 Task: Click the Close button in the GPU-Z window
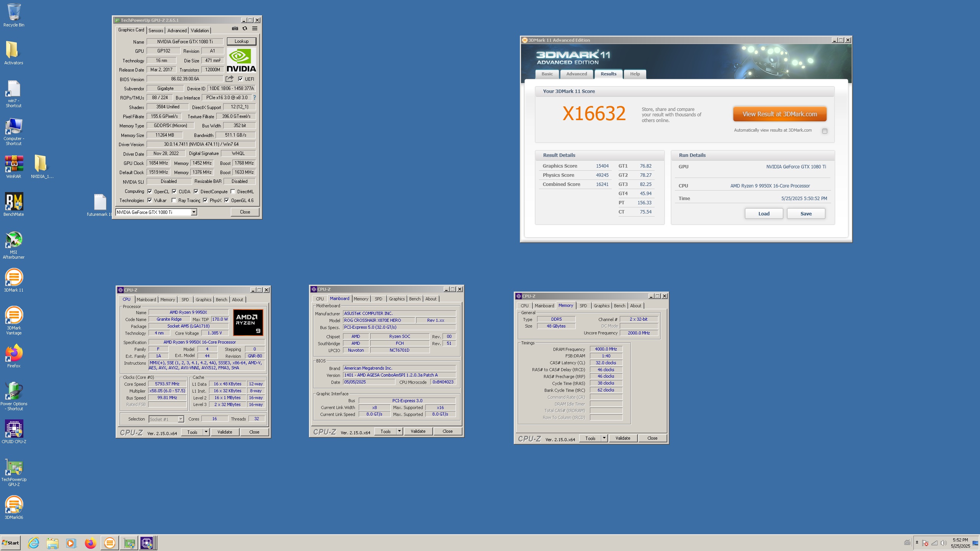tap(245, 212)
